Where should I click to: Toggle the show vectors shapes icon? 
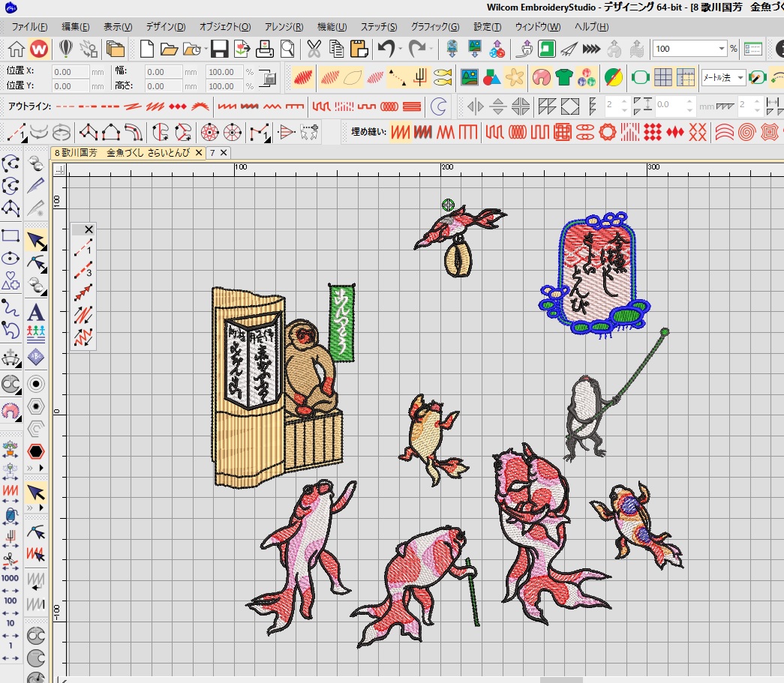point(491,77)
